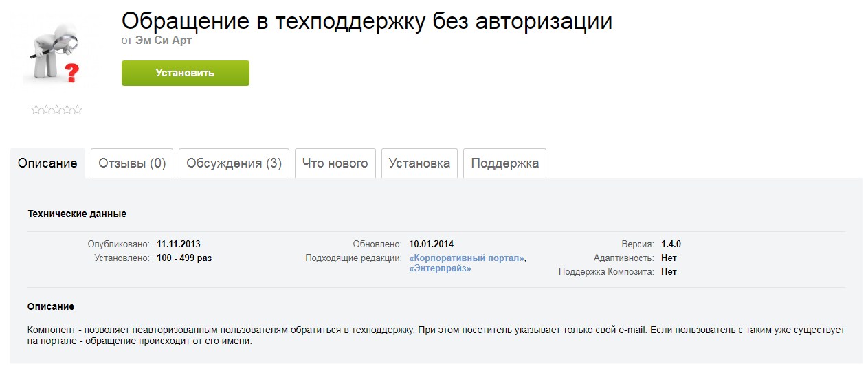Show the Установка tab
Screen dimensions: 868x366
pos(419,163)
